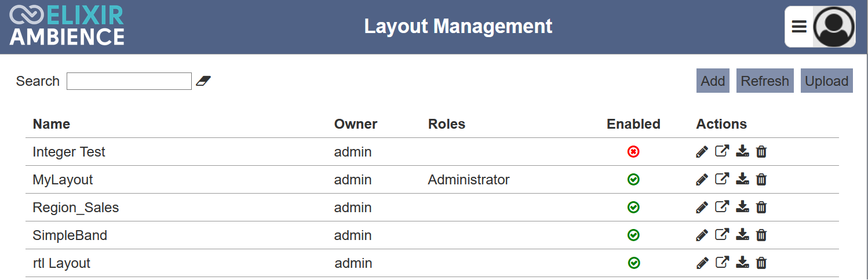The image size is (868, 280).
Task: Clear search with the eraser icon
Action: click(203, 81)
